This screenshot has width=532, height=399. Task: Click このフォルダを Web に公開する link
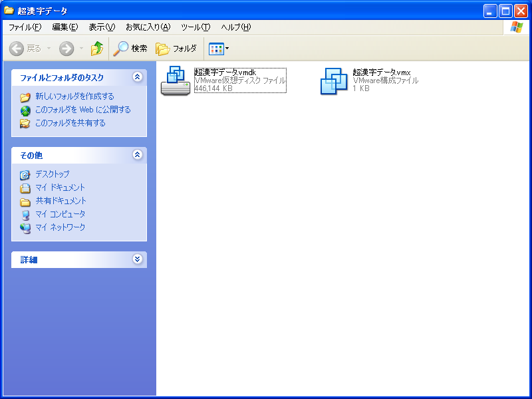pyautogui.click(x=82, y=110)
